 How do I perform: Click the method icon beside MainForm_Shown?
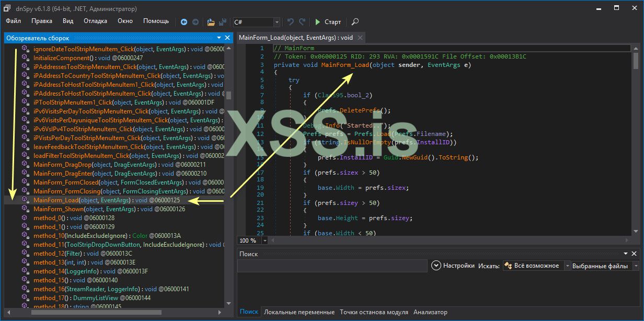click(25, 209)
